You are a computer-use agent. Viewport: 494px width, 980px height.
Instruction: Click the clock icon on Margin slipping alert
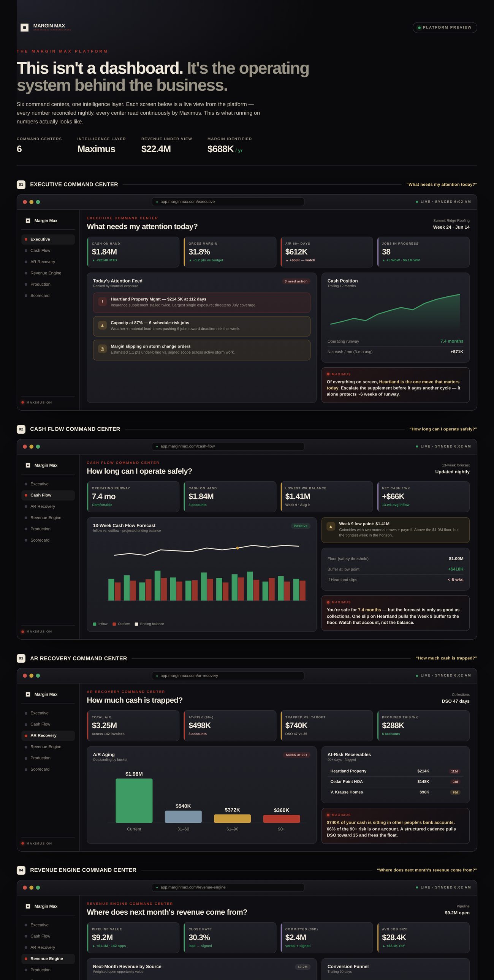pyautogui.click(x=102, y=349)
